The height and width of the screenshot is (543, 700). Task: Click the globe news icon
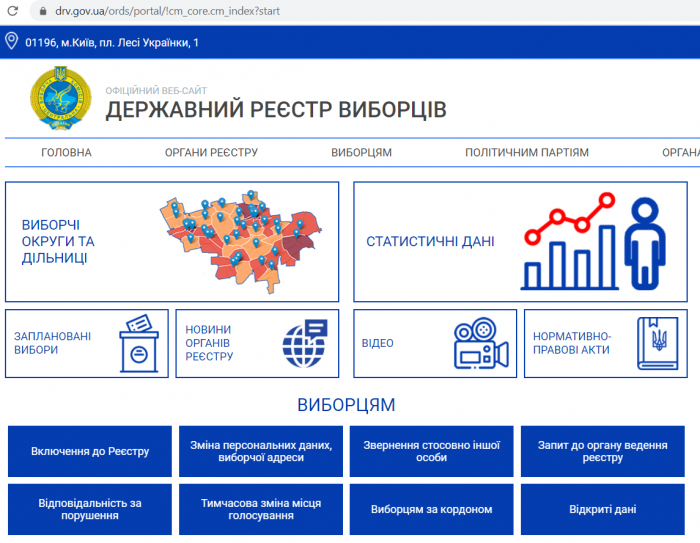click(305, 343)
